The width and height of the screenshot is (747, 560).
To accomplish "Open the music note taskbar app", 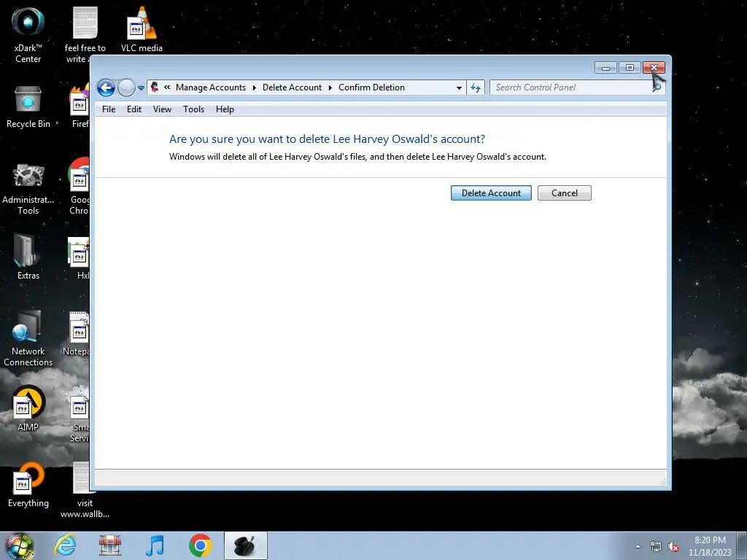I will (x=155, y=545).
